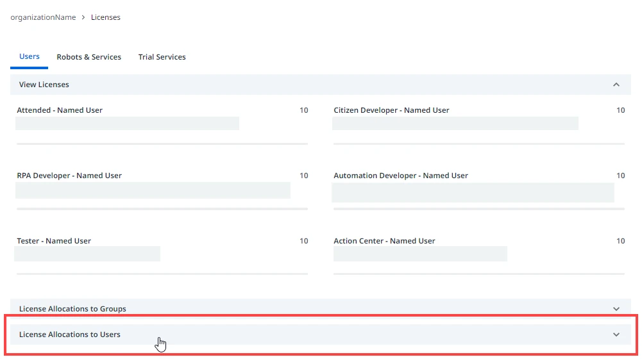Expand License Allocations to Users chevron
The image size is (642, 364).
pyautogui.click(x=616, y=335)
